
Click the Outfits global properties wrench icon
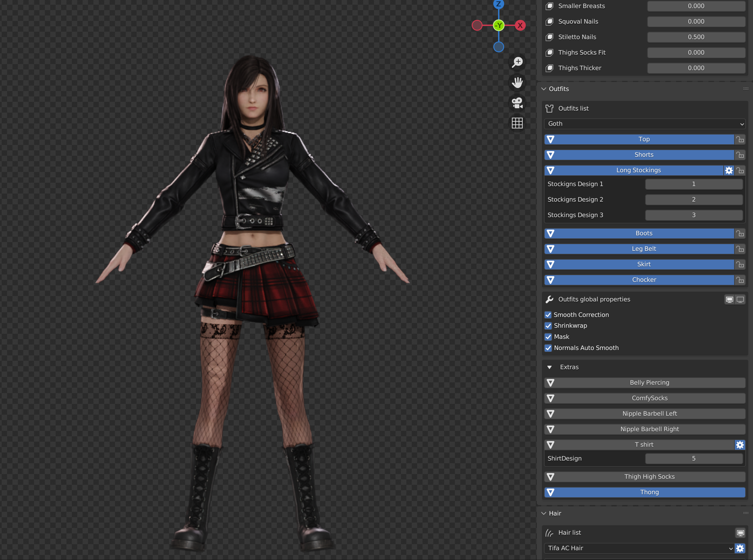pyautogui.click(x=549, y=299)
